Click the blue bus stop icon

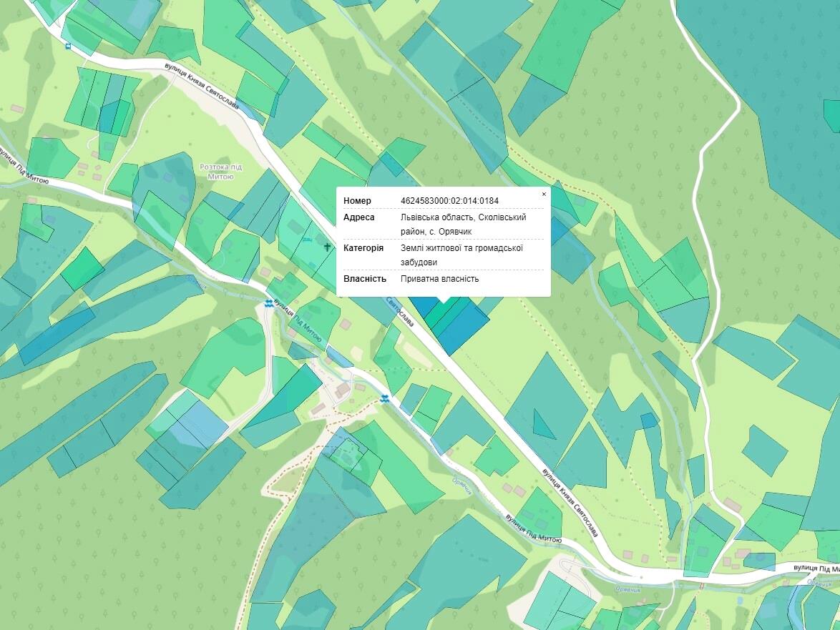tap(68, 46)
